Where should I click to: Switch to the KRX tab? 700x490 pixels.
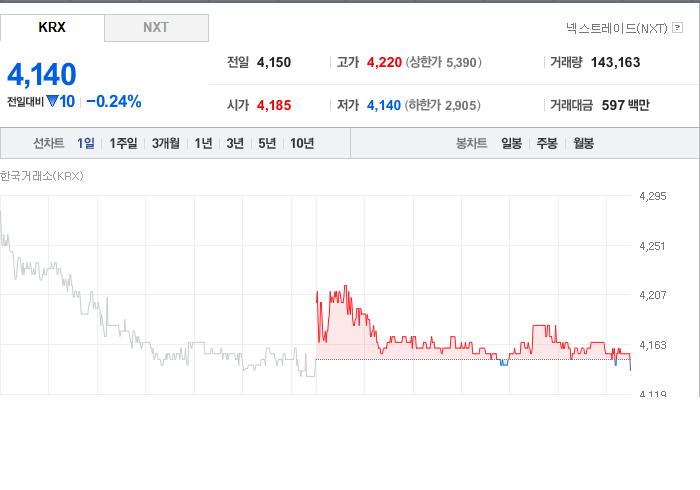(x=52, y=28)
